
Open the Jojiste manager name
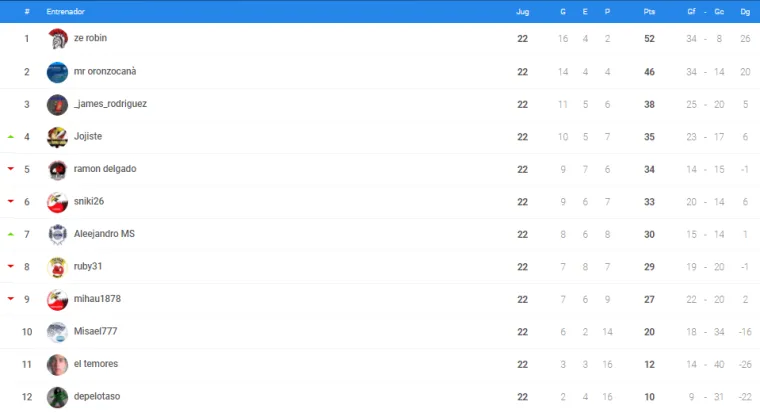tap(88, 136)
